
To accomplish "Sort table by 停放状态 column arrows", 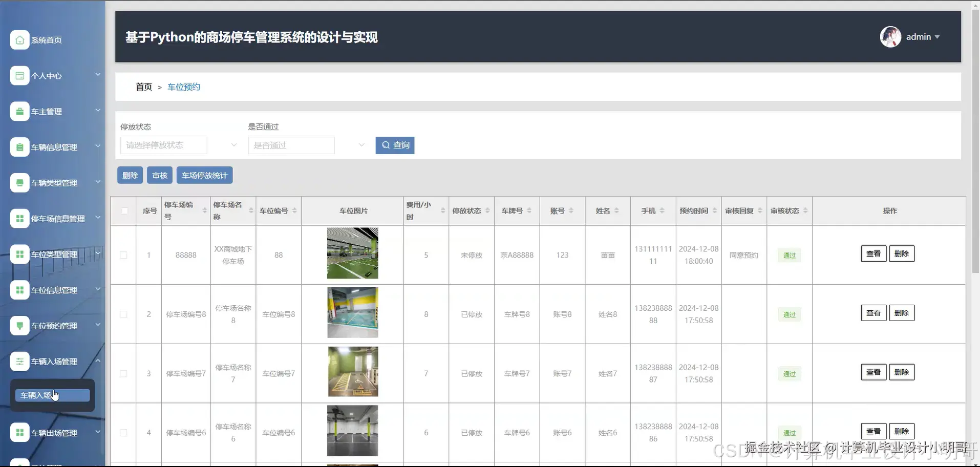I will pyautogui.click(x=487, y=210).
